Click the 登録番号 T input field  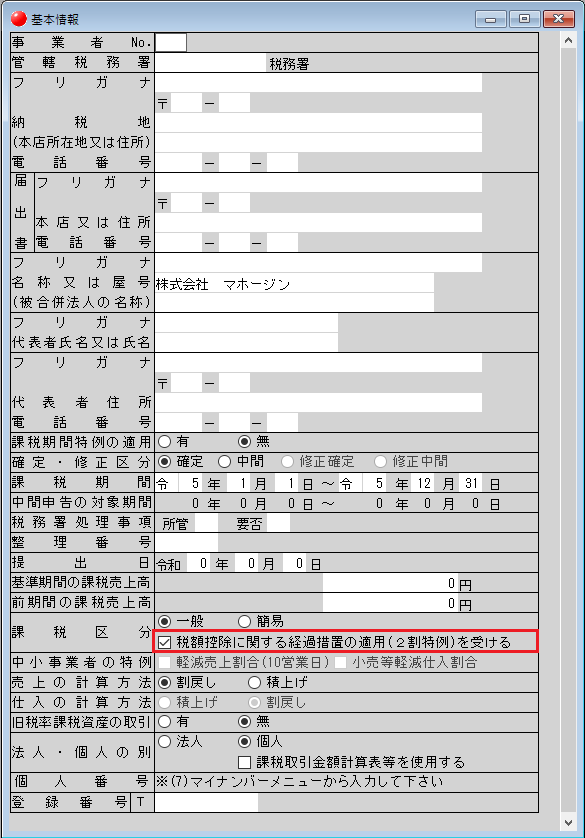[206, 802]
